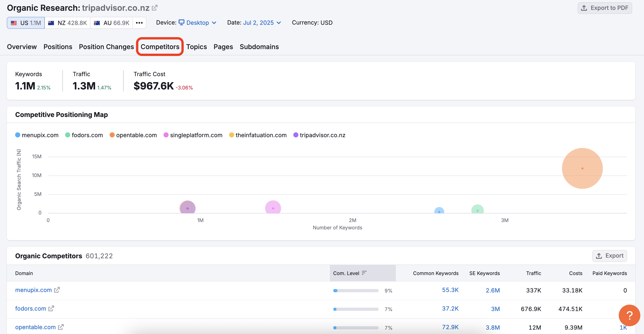Switch to the Topics tab
The height and width of the screenshot is (334, 644).
pyautogui.click(x=197, y=47)
